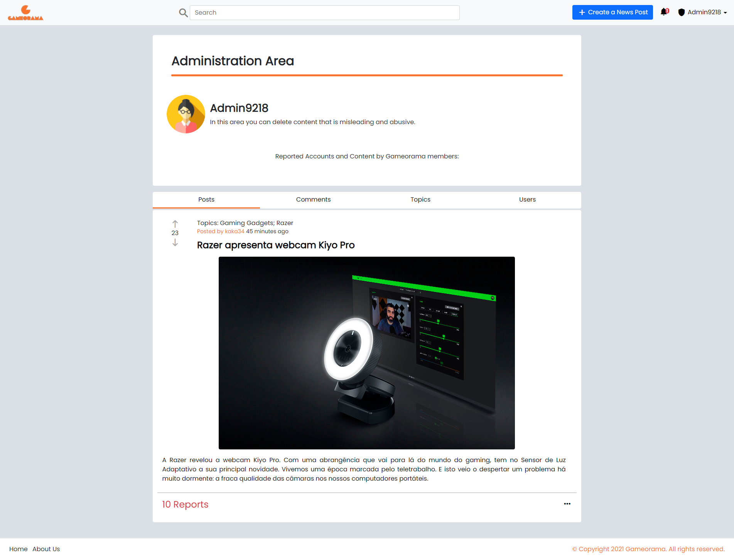Click the search magnifier icon

coord(183,13)
